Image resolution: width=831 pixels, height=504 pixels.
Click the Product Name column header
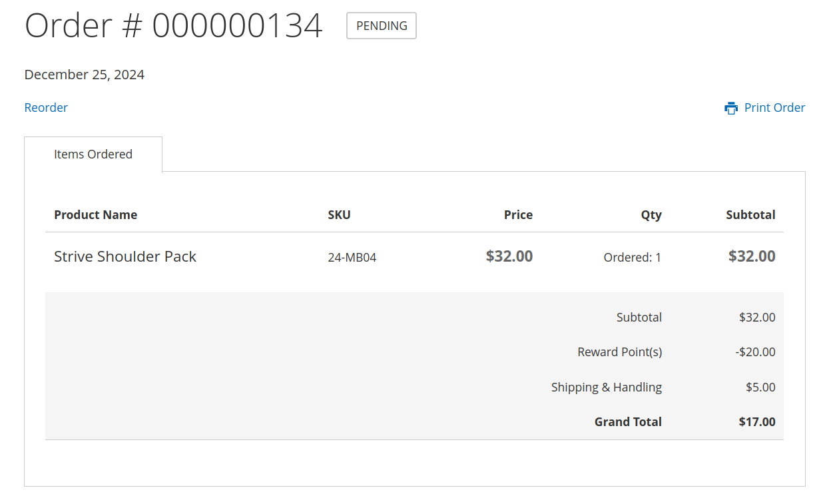[x=95, y=214]
